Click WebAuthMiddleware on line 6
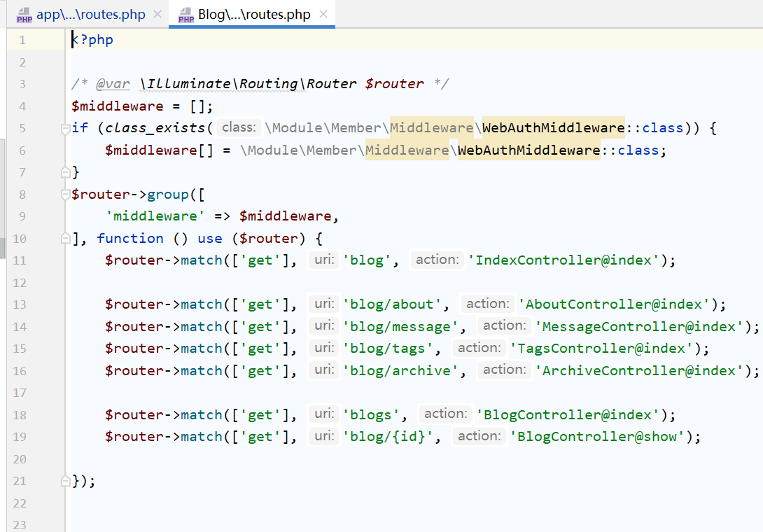 point(528,150)
